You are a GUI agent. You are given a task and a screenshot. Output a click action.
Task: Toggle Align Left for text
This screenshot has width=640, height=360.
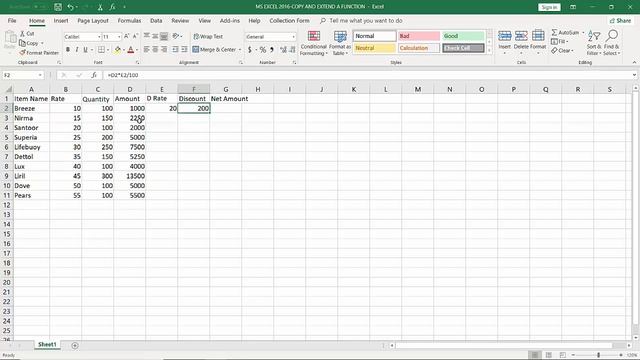pyautogui.click(x=147, y=49)
